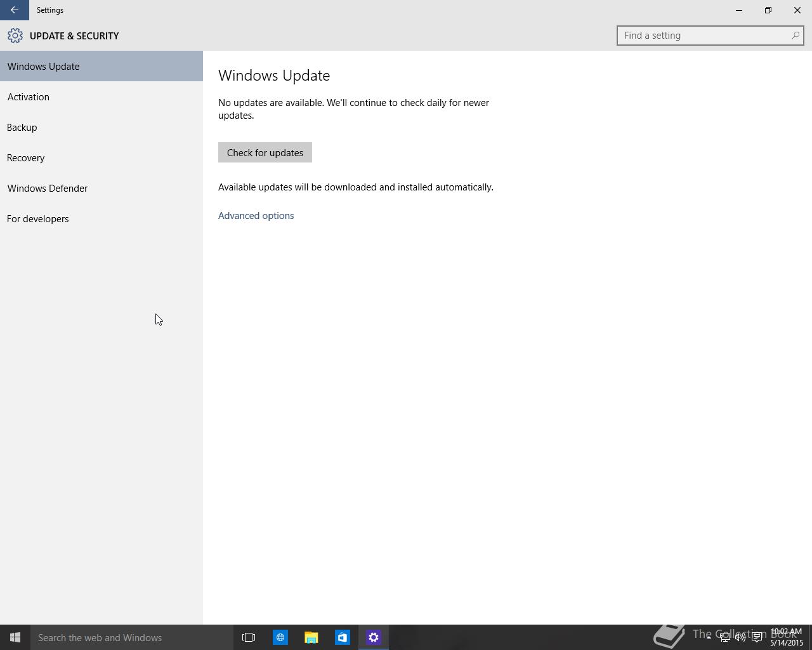Open the Windows Start menu
The width and height of the screenshot is (812, 650).
[x=15, y=637]
